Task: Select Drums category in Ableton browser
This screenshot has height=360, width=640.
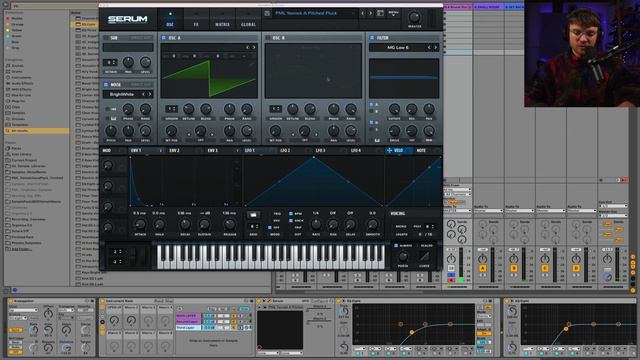Action: (17, 71)
